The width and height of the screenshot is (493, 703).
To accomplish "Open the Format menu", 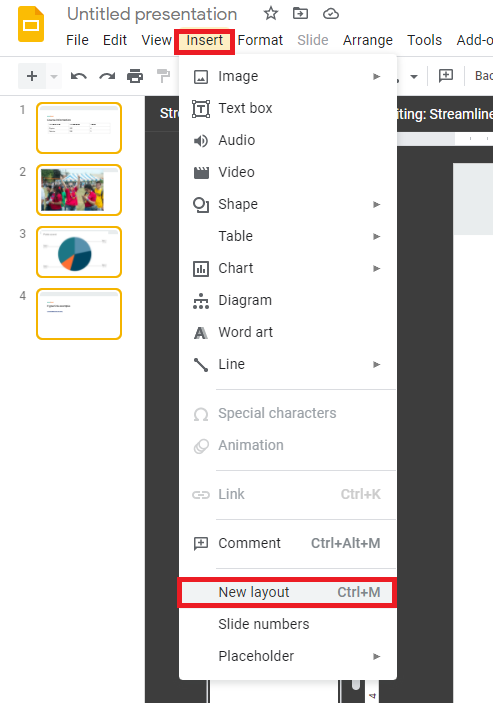I will tap(260, 40).
